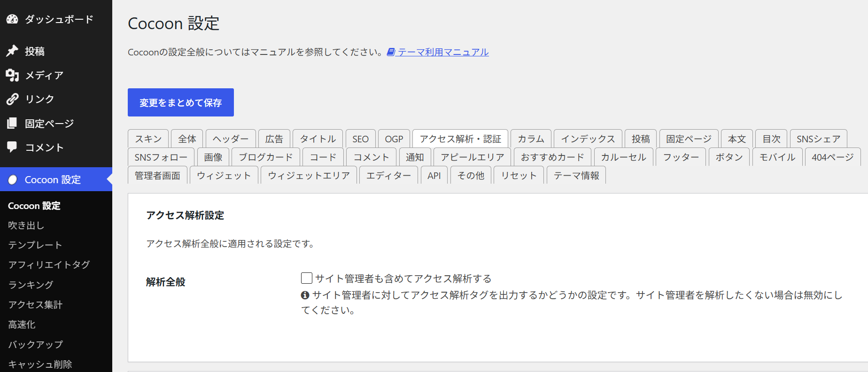Screen dimensions: 868x372
Task: Save with 変更をまとめて保存 button
Action: (x=181, y=102)
